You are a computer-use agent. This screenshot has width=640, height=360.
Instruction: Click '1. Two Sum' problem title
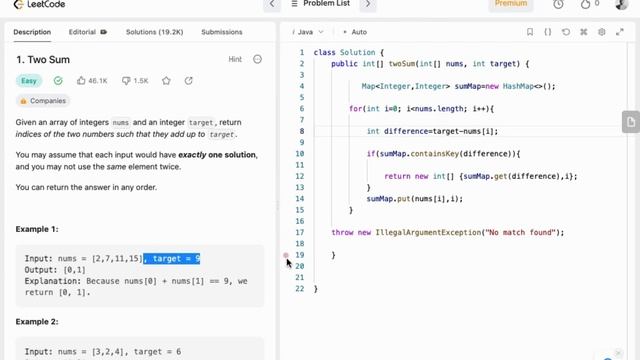click(43, 60)
